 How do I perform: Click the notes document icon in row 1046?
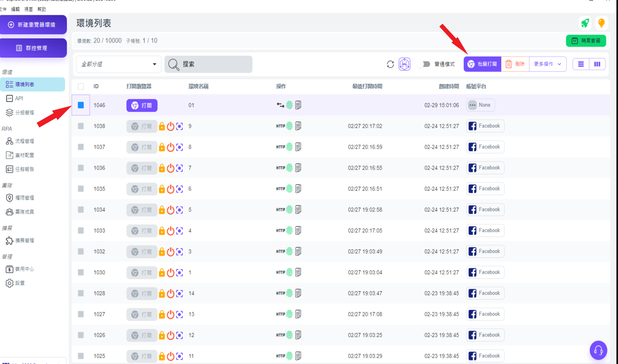(298, 105)
